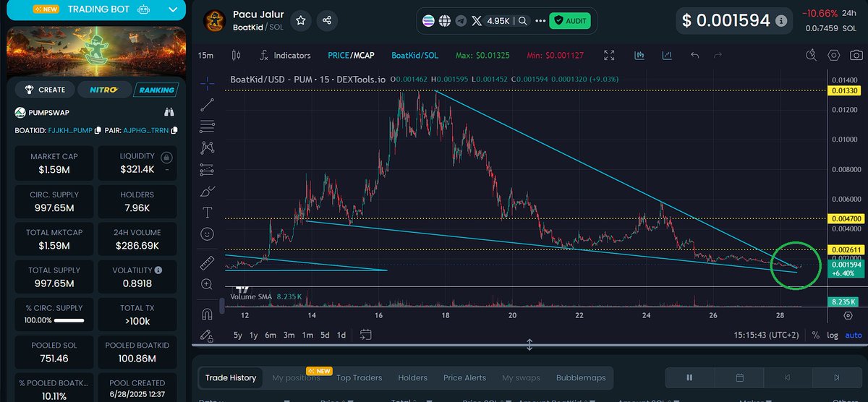Viewport: 868px width, 402px height.
Task: Select the zoom in tool
Action: click(x=208, y=284)
